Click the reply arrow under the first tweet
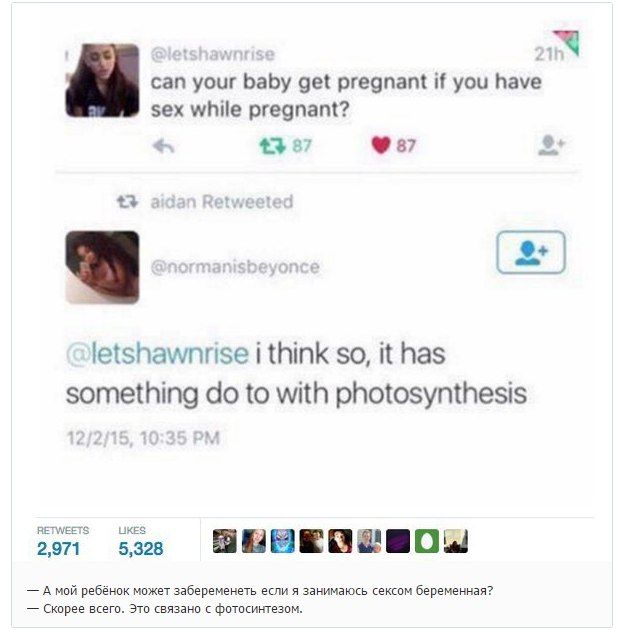The height and width of the screenshot is (631, 617). (x=166, y=146)
